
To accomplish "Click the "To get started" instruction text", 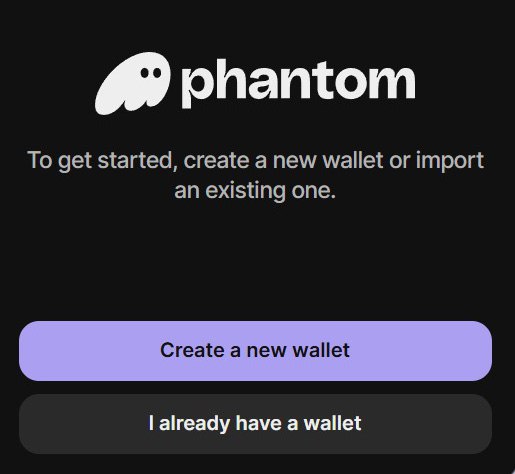I will tap(255, 176).
